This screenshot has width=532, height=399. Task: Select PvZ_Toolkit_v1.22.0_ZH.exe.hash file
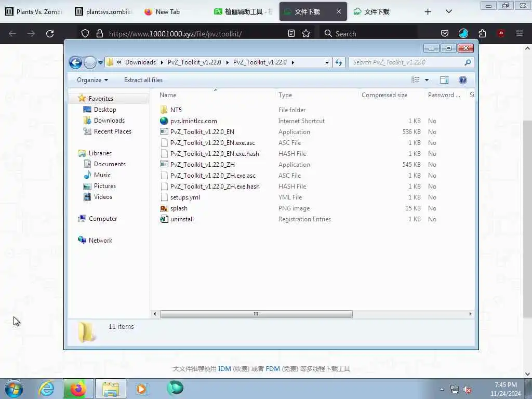(215, 187)
